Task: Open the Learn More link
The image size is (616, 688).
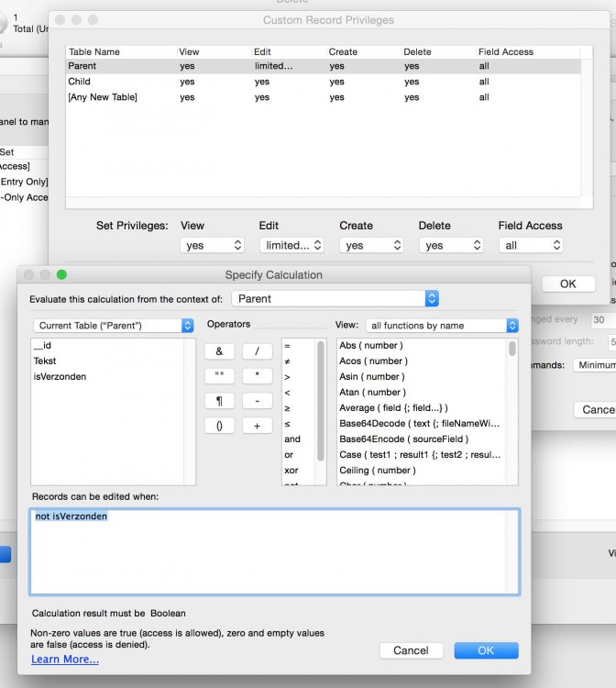Action: click(65, 660)
